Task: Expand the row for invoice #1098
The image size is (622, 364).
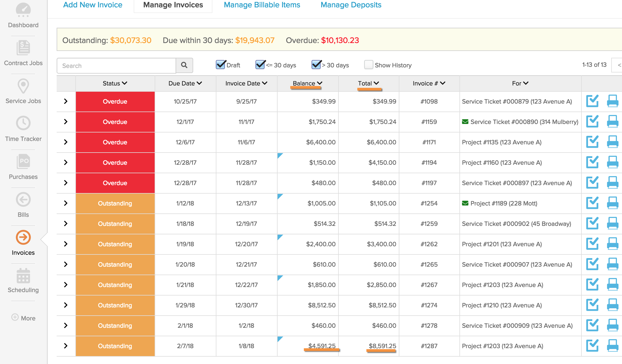Action: 66,101
